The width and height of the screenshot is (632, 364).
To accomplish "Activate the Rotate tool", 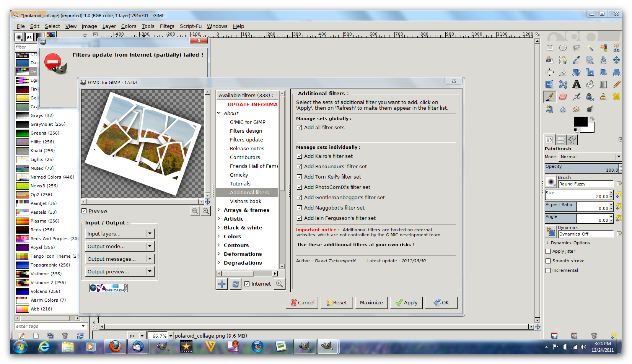I will [576, 72].
